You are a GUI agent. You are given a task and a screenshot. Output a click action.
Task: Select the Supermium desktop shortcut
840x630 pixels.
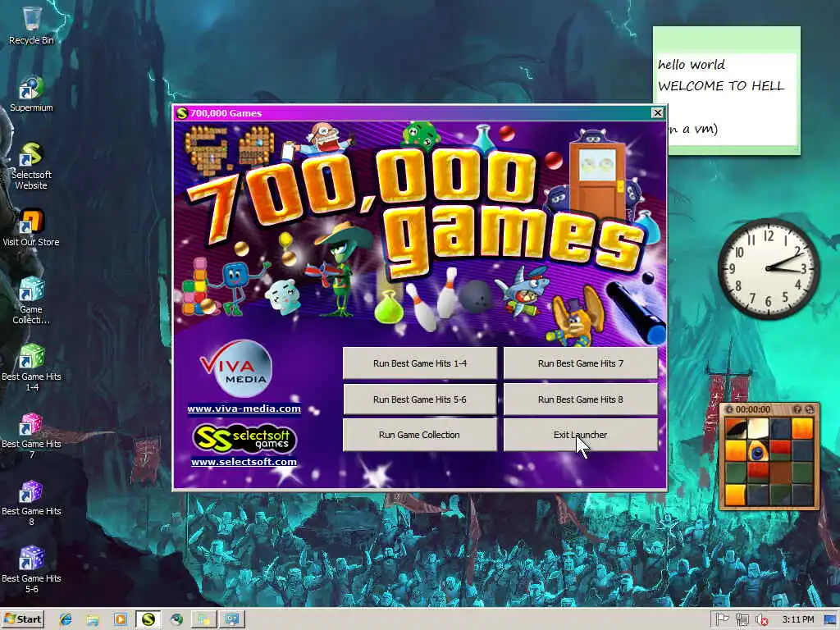[x=31, y=94]
